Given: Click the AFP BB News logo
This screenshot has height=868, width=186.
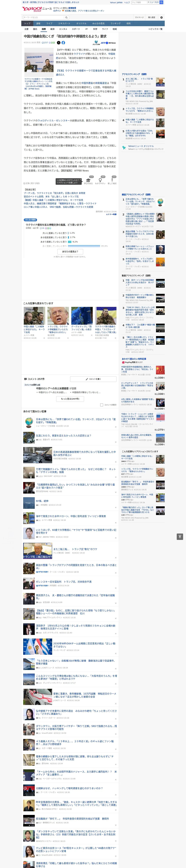Looking at the screenshot, I should (x=108, y=43).
